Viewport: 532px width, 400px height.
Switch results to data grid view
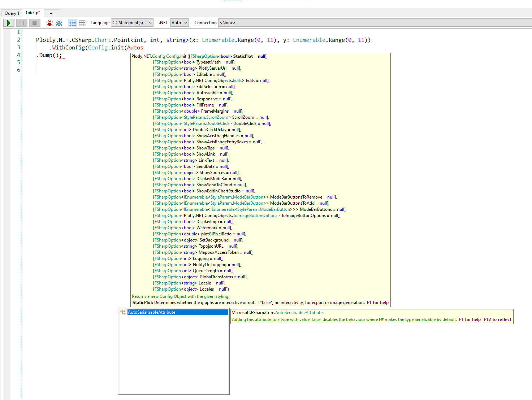coord(82,23)
